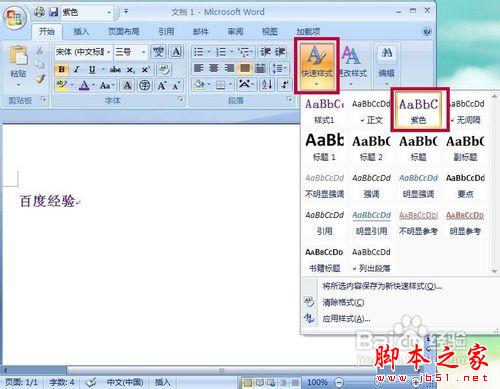500x389 pixels.
Task: Toggle superscript formatting
Action: click(x=145, y=69)
